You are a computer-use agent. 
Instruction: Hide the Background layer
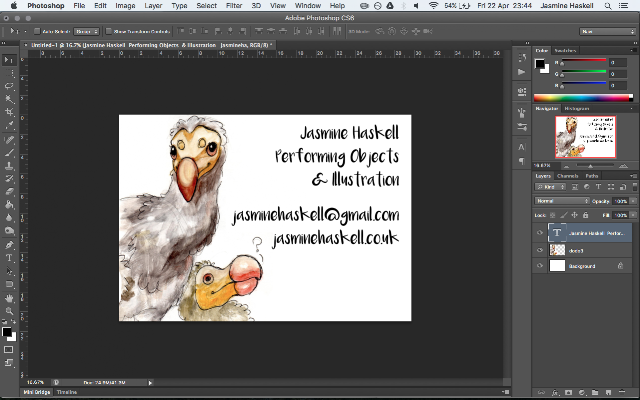[x=540, y=266]
